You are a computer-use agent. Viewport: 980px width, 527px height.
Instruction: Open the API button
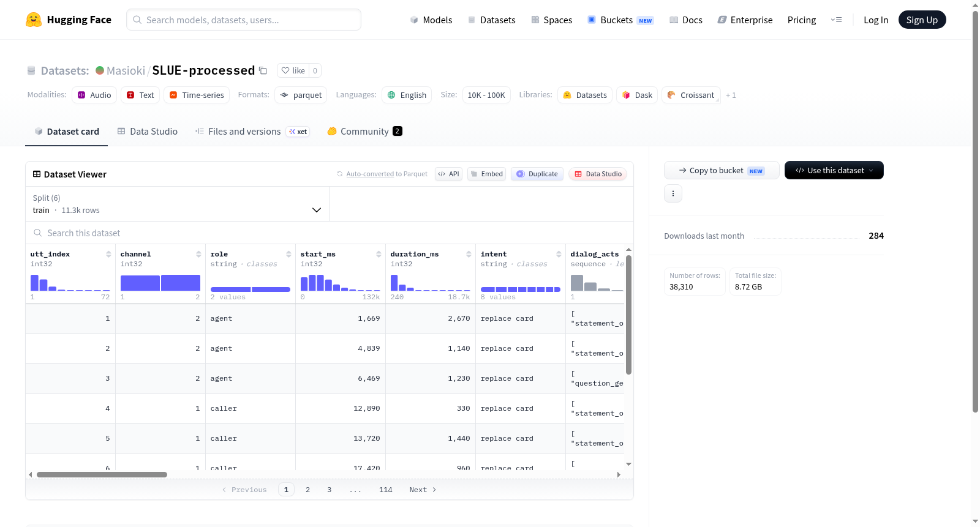click(x=448, y=174)
